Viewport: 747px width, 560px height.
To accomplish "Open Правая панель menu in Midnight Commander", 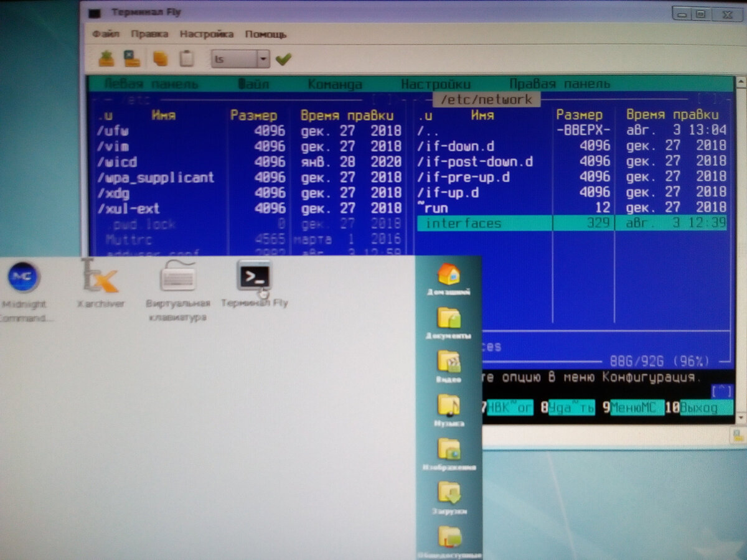I will (x=560, y=84).
